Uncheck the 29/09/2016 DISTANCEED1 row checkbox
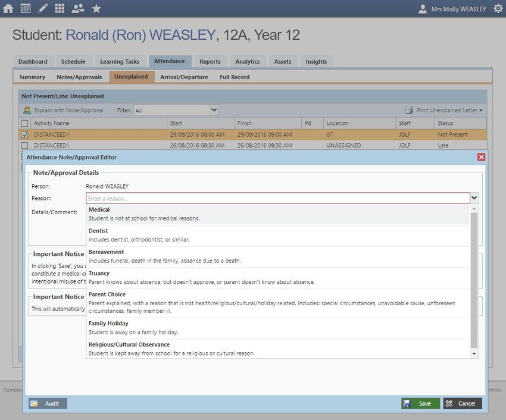 pyautogui.click(x=24, y=134)
